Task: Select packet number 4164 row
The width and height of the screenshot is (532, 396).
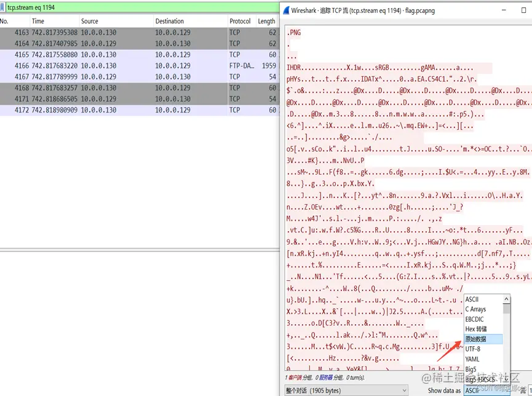Action: [139, 44]
